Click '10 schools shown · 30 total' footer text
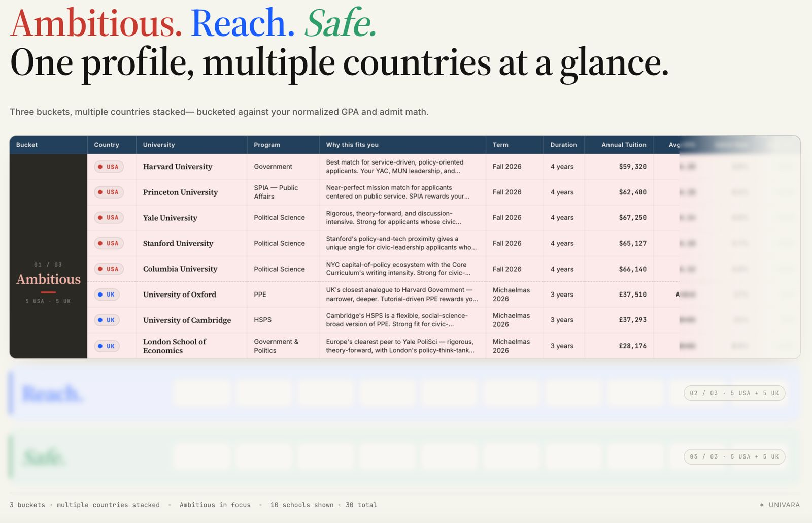This screenshot has width=812, height=523. [324, 505]
